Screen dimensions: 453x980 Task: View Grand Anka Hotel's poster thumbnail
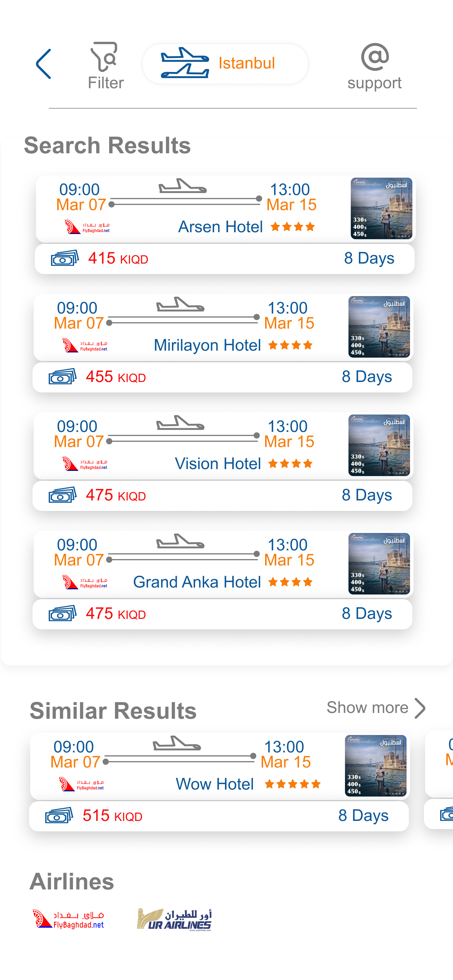pyautogui.click(x=379, y=563)
